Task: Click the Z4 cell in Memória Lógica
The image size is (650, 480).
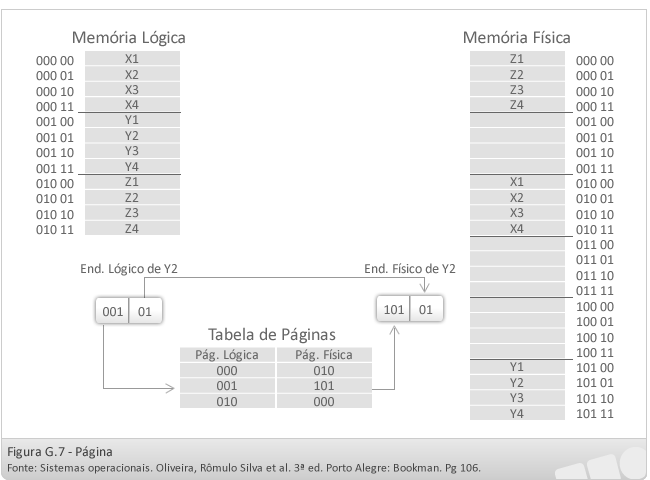Action: 132,228
